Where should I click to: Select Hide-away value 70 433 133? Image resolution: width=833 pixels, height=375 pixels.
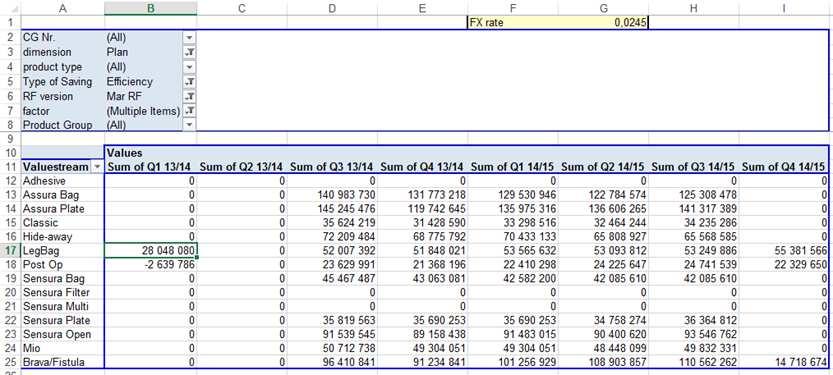(513, 236)
